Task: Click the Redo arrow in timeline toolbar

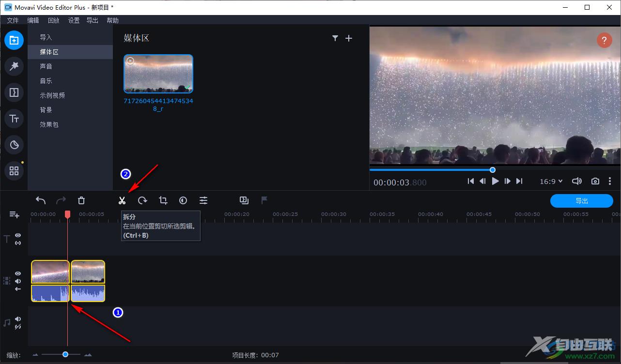Action: [61, 200]
